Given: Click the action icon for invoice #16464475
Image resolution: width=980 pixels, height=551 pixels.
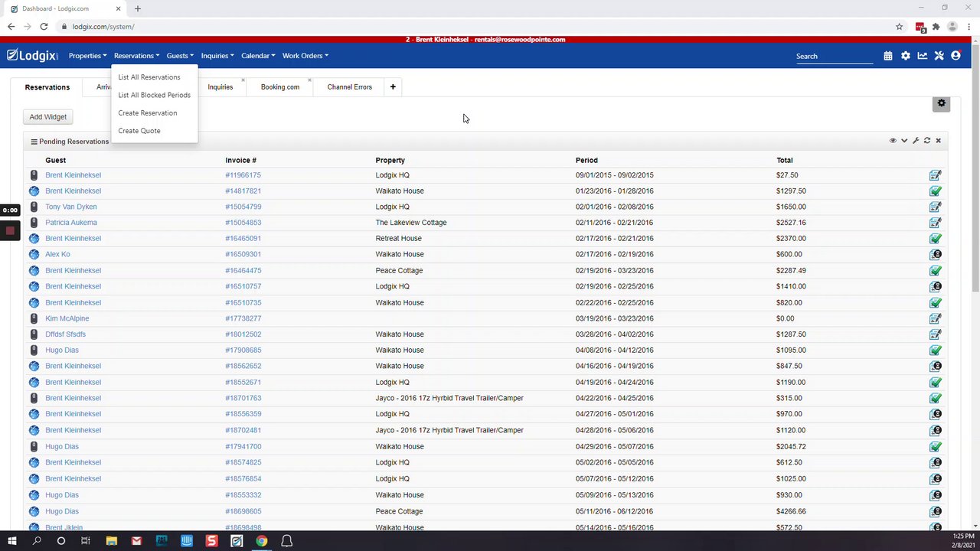Looking at the screenshot, I should point(935,271).
